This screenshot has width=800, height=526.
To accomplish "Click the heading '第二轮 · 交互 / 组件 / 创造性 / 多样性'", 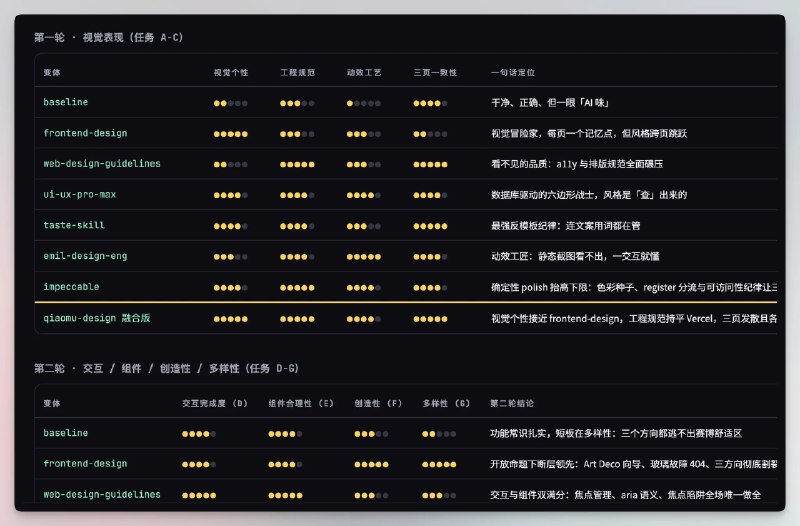I will coord(166,368).
